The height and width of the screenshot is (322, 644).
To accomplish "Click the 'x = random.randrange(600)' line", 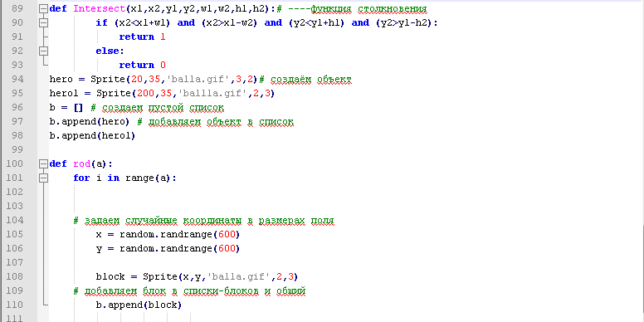I will pos(168,235).
